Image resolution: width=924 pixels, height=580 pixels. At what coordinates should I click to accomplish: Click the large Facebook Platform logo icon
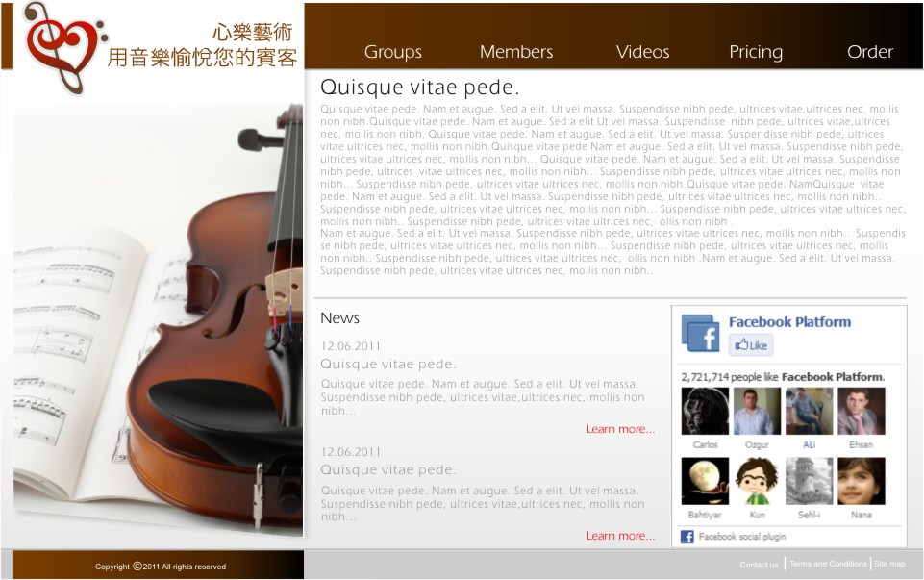[700, 333]
